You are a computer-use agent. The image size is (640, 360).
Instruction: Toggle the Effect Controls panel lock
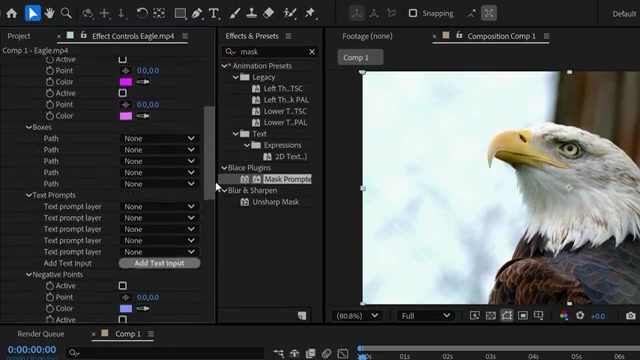[84, 36]
